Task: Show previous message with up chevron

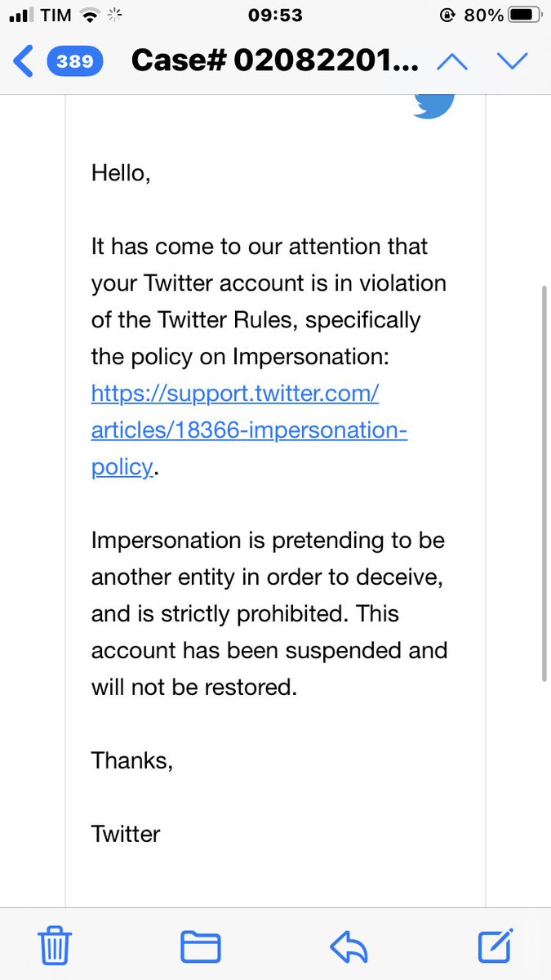Action: [451, 61]
